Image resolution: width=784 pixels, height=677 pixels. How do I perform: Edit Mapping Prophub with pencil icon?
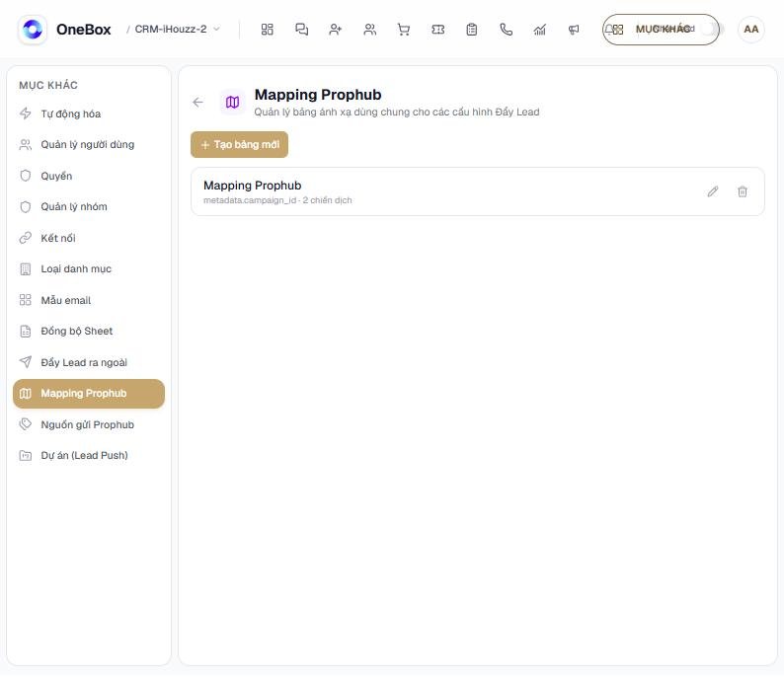coord(713,191)
